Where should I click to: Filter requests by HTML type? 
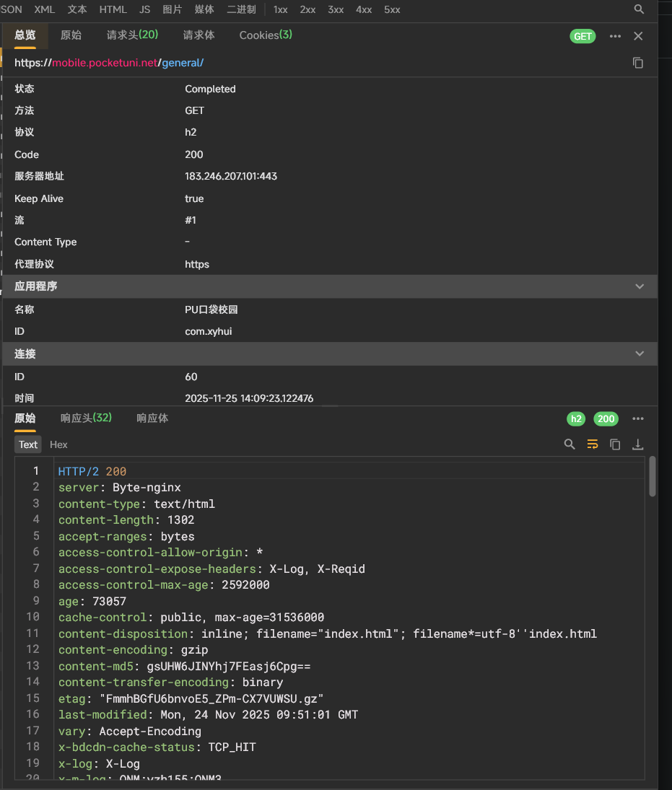(113, 9)
